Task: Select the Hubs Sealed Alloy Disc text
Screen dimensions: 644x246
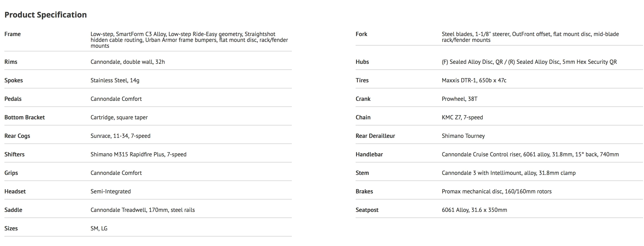Action: pos(529,62)
